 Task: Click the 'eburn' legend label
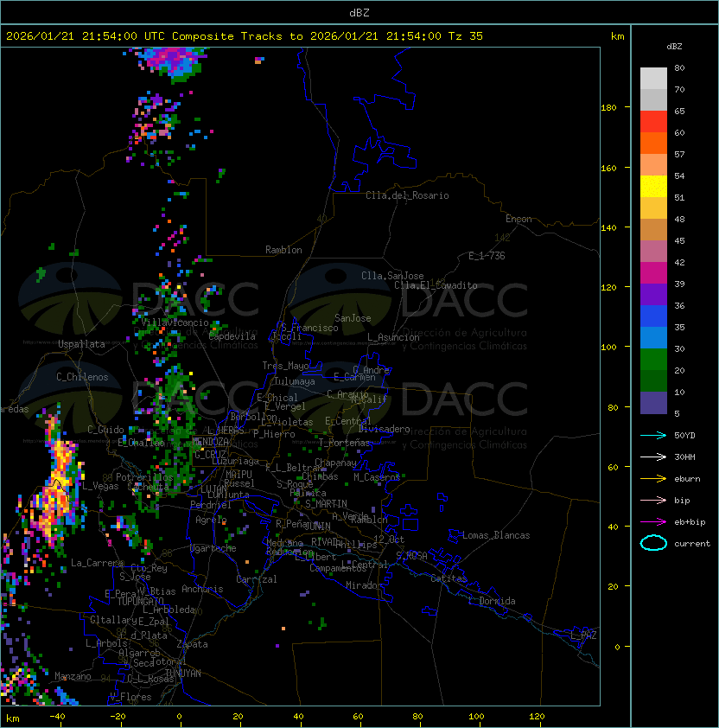(687, 479)
